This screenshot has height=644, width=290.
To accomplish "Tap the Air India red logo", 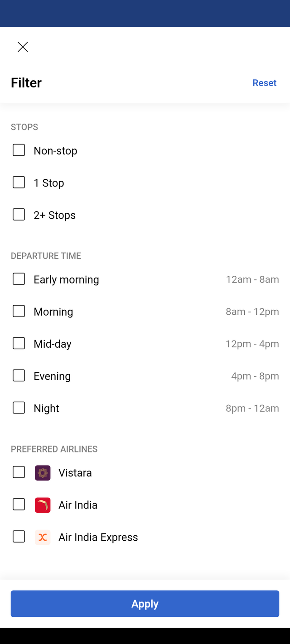I will click(x=43, y=505).
